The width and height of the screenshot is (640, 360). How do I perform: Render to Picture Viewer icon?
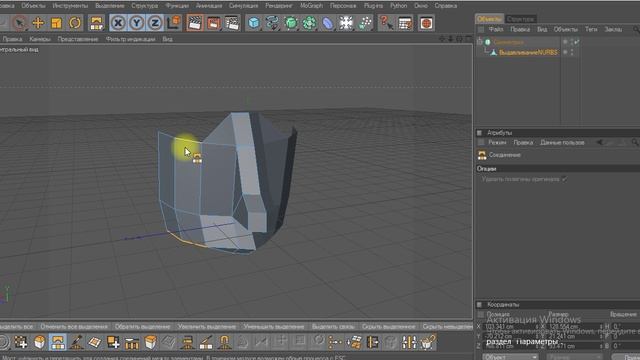click(213, 23)
